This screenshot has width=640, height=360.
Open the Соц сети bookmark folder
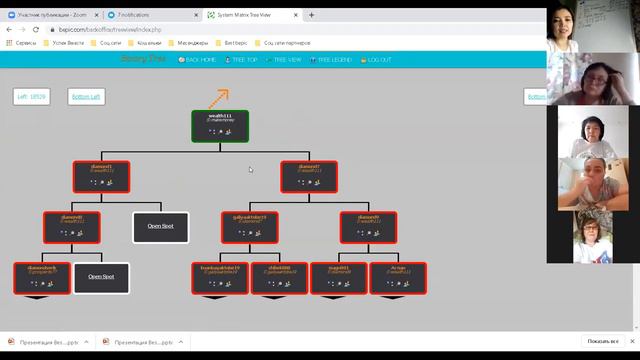pos(106,43)
